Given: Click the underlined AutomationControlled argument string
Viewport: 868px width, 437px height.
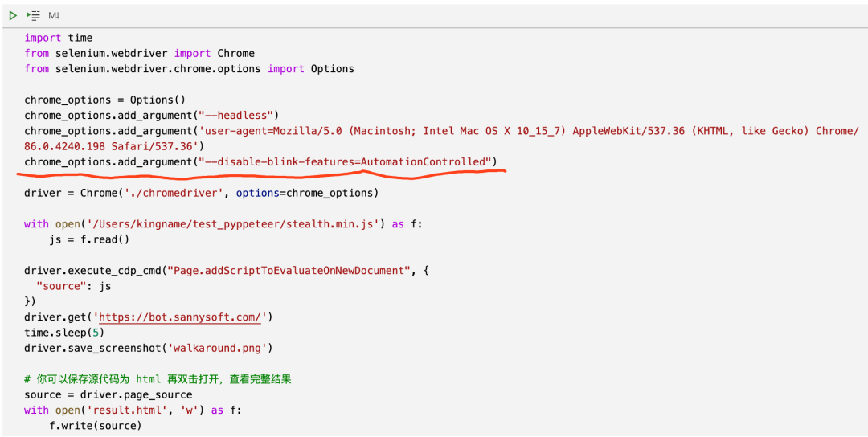Looking at the screenshot, I should (x=345, y=162).
